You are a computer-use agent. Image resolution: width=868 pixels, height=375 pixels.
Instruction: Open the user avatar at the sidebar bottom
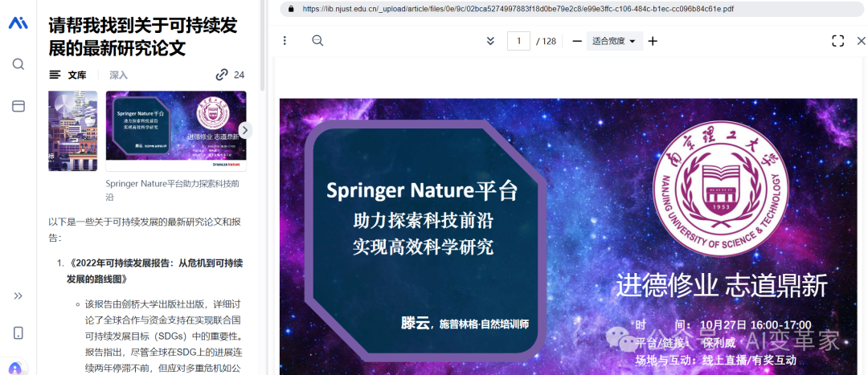pos(15,368)
